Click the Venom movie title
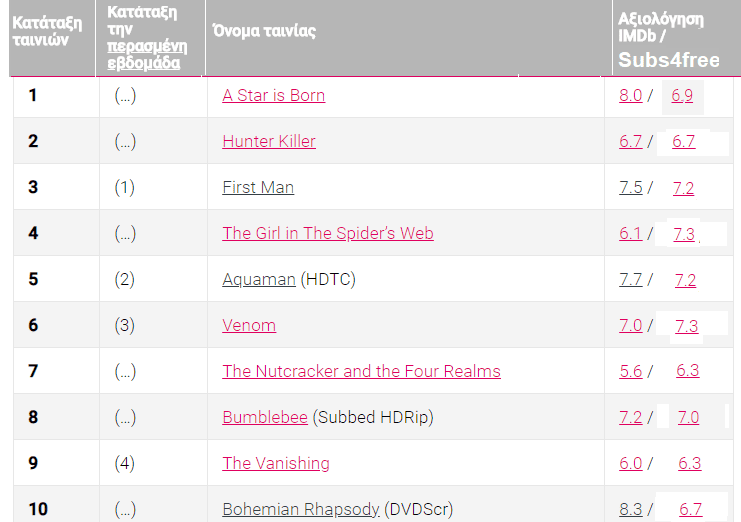Viewport: 741px width, 522px height. (x=249, y=326)
